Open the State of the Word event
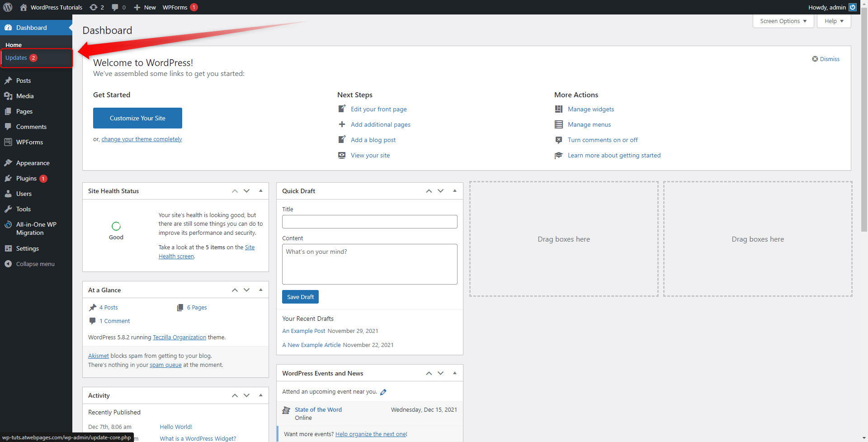 [x=318, y=409]
